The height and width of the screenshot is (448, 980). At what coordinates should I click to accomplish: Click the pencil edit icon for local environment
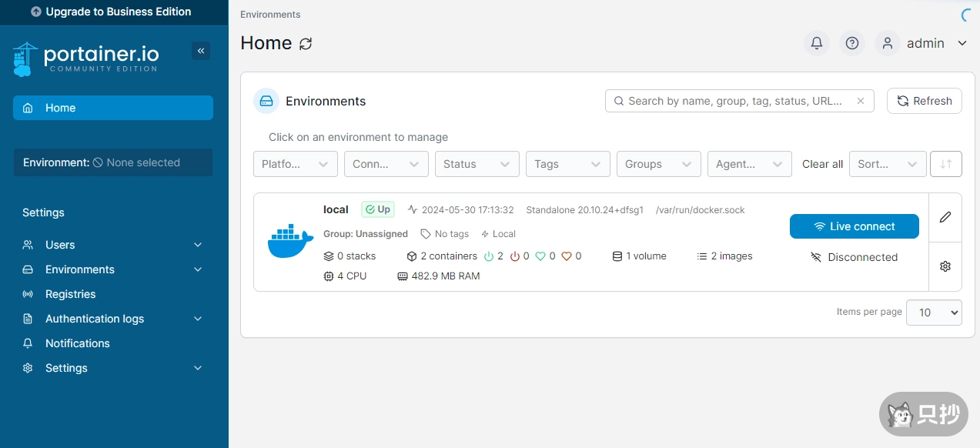945,217
